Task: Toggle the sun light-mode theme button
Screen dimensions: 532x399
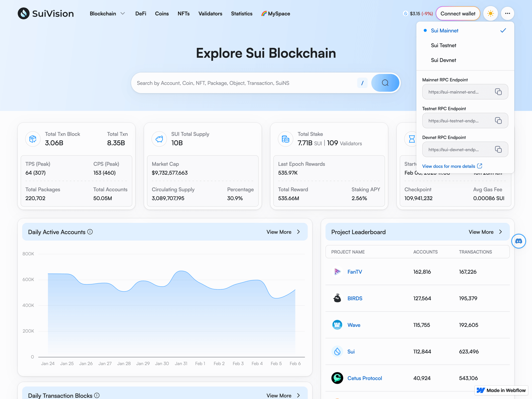Action: pyautogui.click(x=490, y=13)
